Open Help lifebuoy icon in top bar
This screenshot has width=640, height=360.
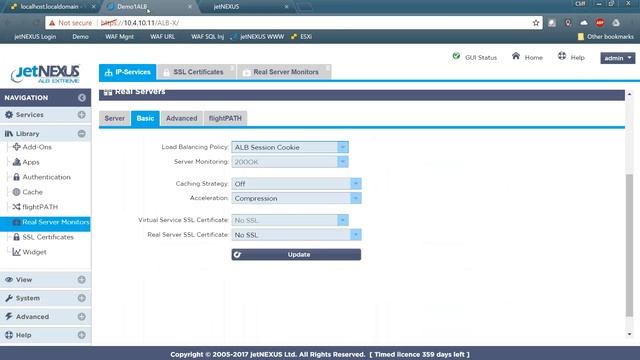coord(562,56)
